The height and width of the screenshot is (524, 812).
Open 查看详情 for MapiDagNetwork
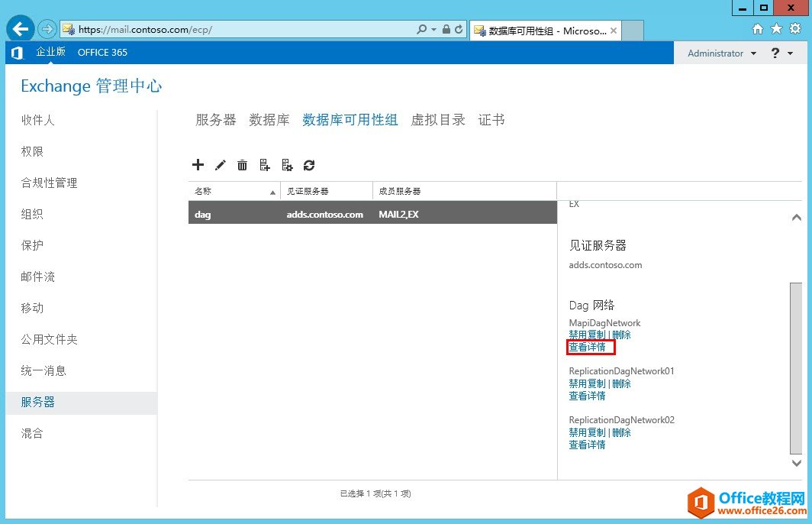[x=587, y=347]
